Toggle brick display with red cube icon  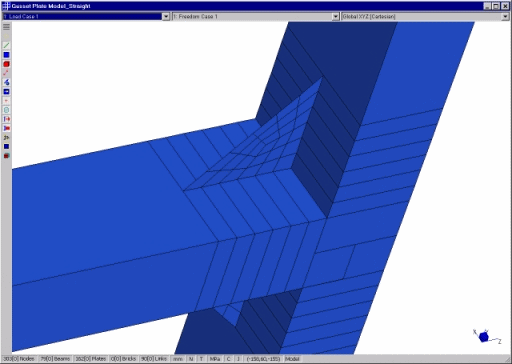(6, 64)
